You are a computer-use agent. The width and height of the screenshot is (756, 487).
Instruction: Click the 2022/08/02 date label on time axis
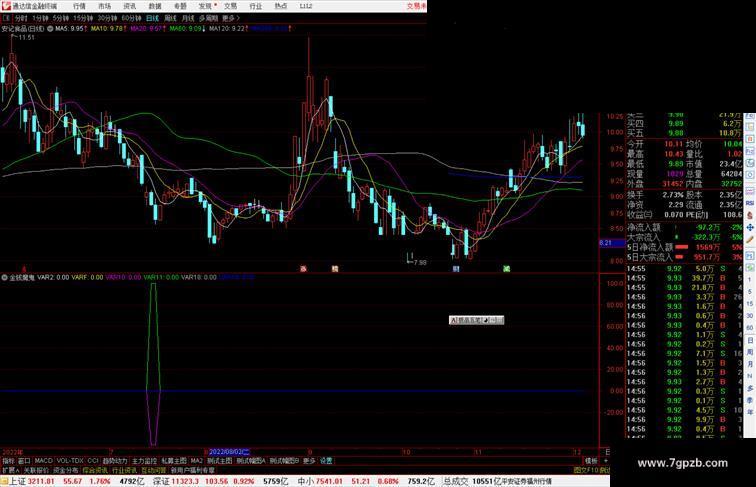pyautogui.click(x=229, y=452)
